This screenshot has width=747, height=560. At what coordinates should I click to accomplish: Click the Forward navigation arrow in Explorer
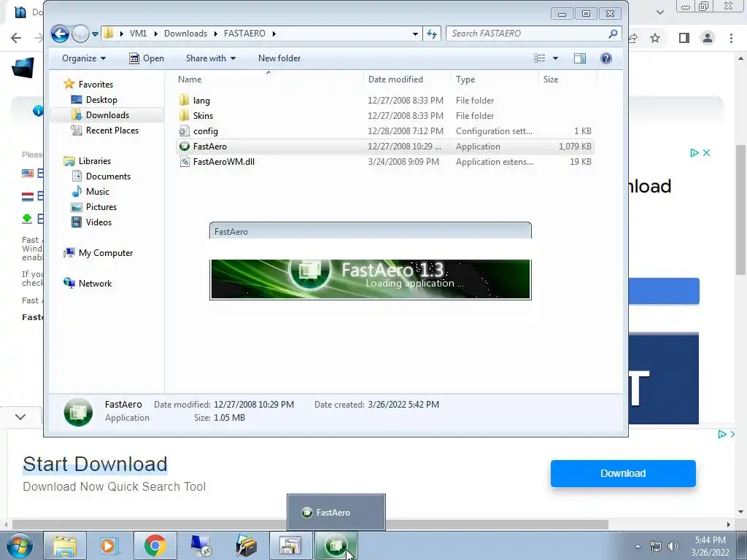tap(80, 34)
